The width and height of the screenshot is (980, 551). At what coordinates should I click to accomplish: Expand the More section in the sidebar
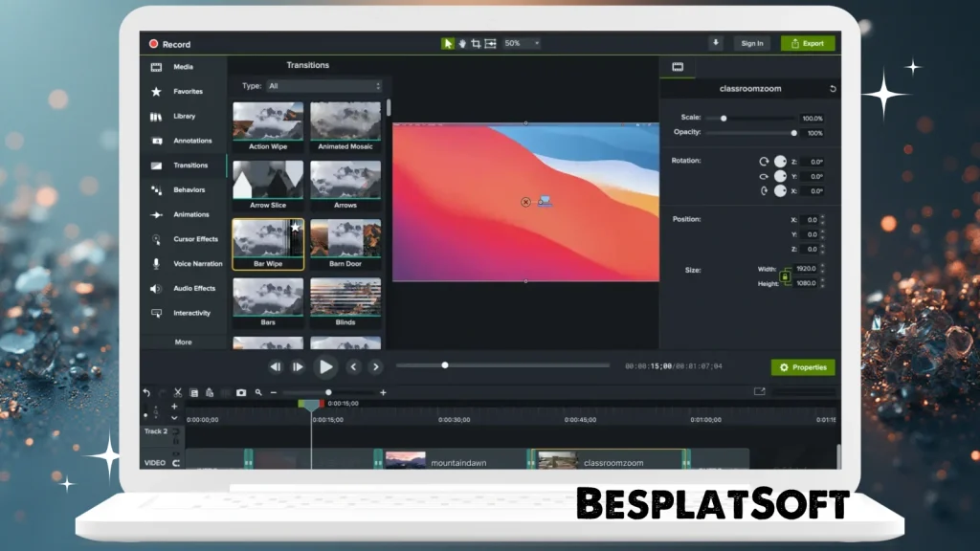[x=183, y=342]
